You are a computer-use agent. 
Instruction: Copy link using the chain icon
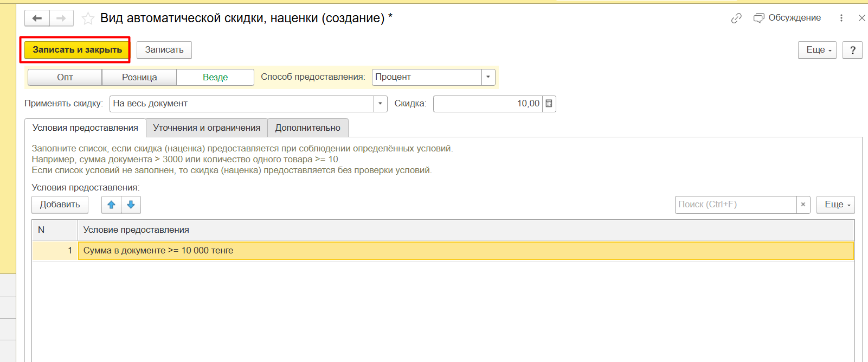736,18
